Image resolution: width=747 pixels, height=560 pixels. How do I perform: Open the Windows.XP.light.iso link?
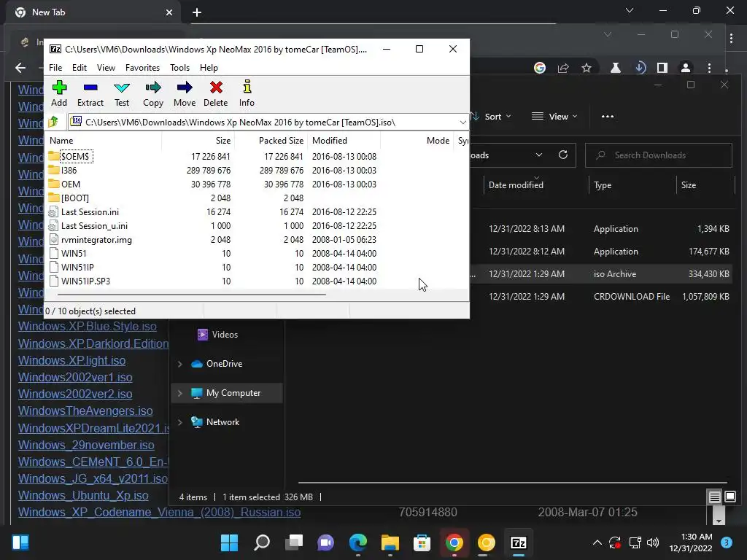point(72,360)
